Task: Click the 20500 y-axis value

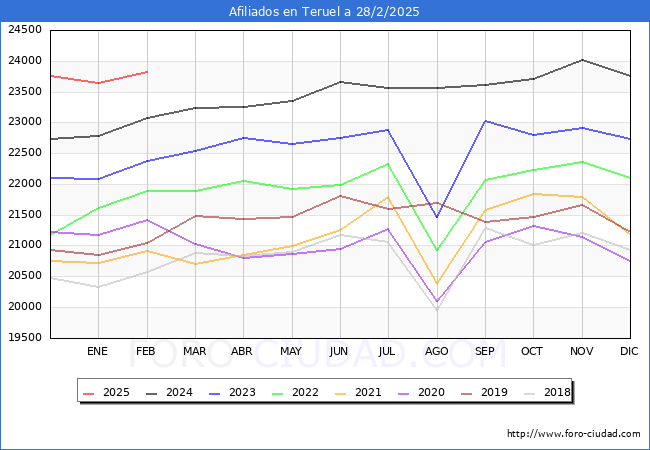Action: [x=25, y=276]
